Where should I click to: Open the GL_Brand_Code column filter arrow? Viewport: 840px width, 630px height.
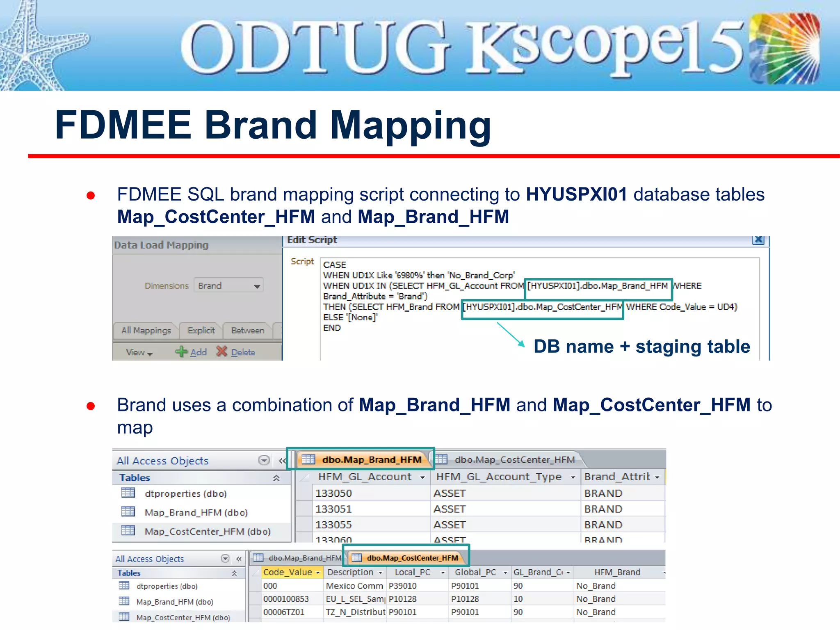(568, 573)
